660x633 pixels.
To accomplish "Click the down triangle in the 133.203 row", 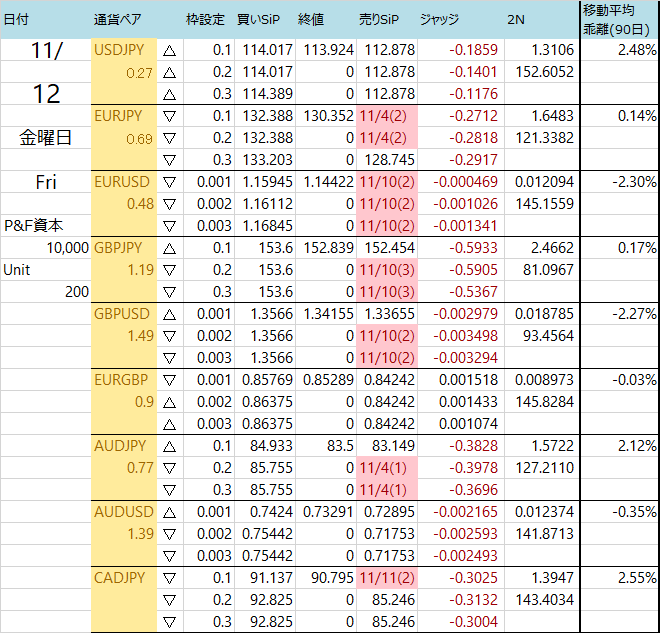I will pyautogui.click(x=169, y=160).
